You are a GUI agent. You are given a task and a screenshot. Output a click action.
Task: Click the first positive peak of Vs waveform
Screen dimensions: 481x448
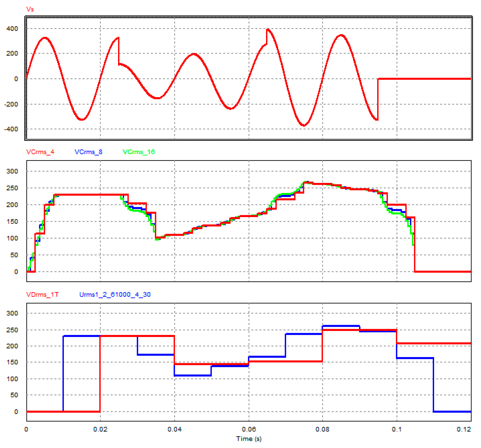tap(45, 38)
